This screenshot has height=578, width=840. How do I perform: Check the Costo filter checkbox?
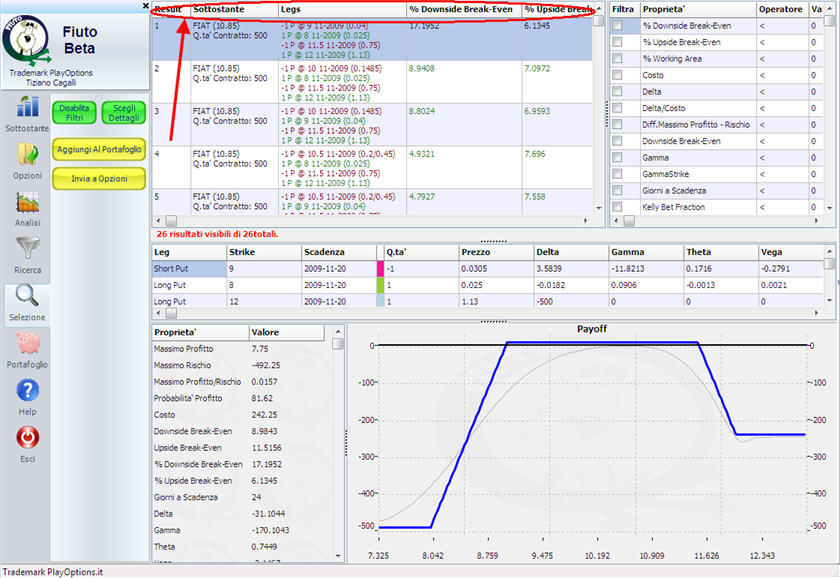pos(617,75)
